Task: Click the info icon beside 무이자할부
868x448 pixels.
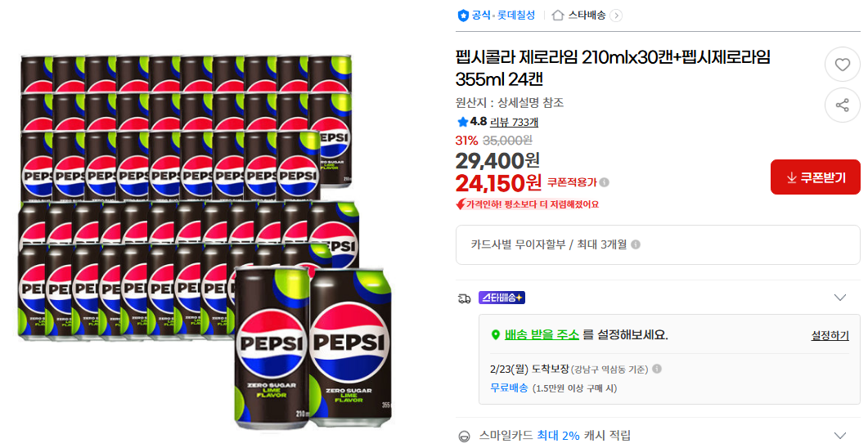Action: click(x=636, y=244)
